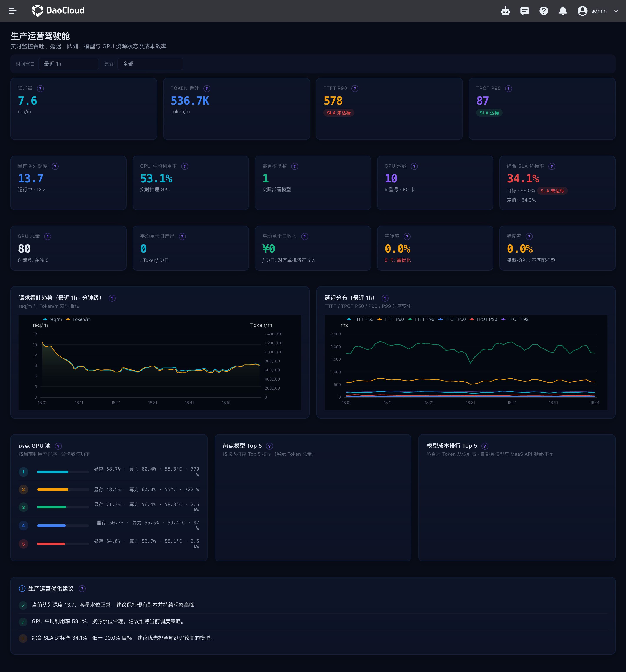Expand the admin account dropdown arrow

tap(616, 11)
